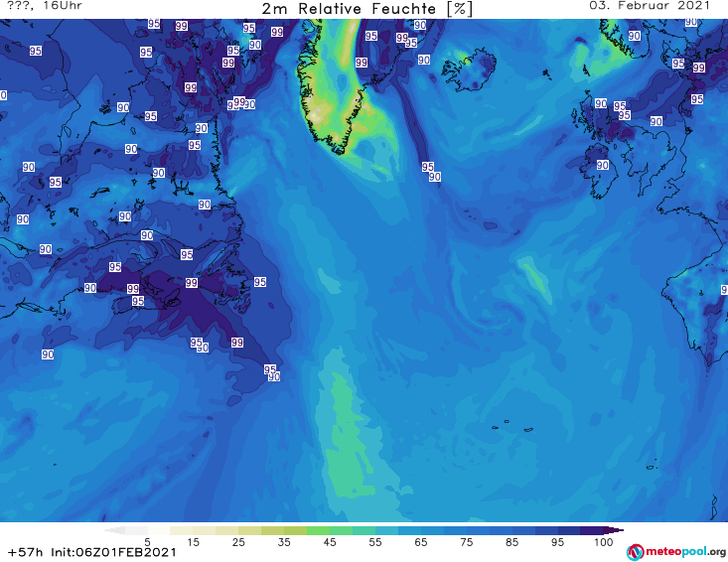Pick the pale yellow 15–20 % colorbar swatch
Viewport: 728px width, 562px height.
point(205,530)
